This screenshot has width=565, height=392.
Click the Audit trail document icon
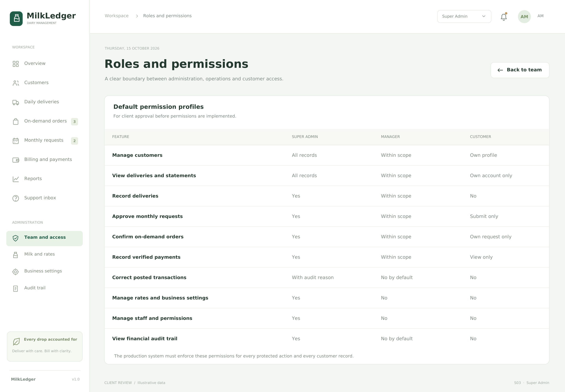(15, 289)
